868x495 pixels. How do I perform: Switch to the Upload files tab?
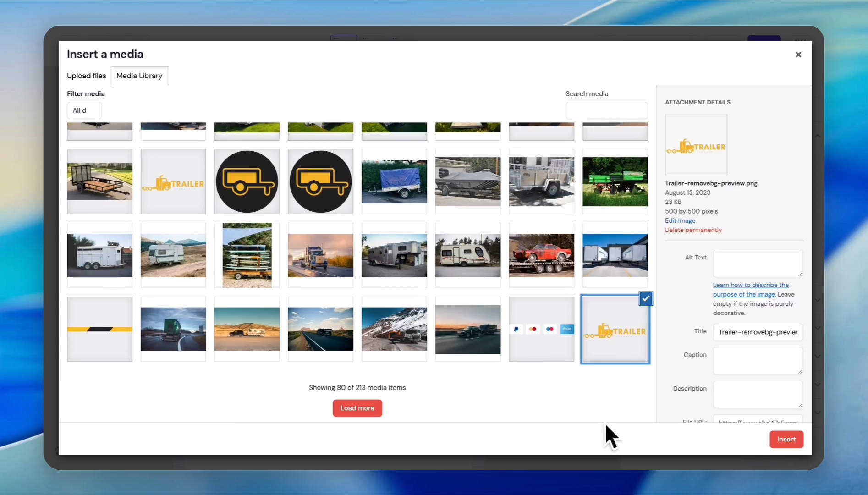coord(86,76)
